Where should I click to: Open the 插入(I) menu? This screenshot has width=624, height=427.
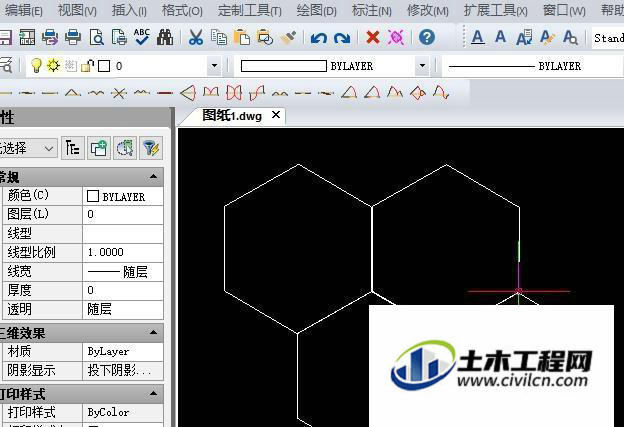(x=129, y=10)
